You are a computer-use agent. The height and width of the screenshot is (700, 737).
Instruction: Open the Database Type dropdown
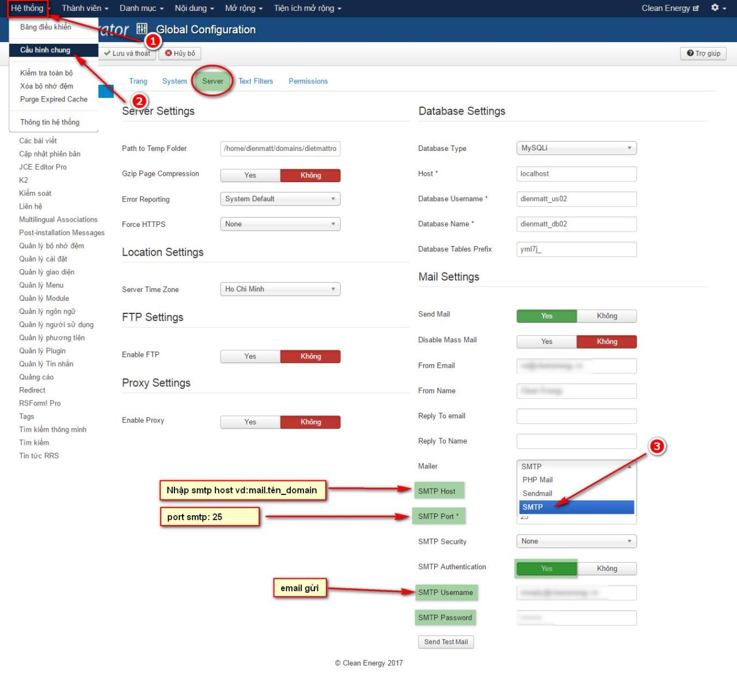[x=577, y=148]
